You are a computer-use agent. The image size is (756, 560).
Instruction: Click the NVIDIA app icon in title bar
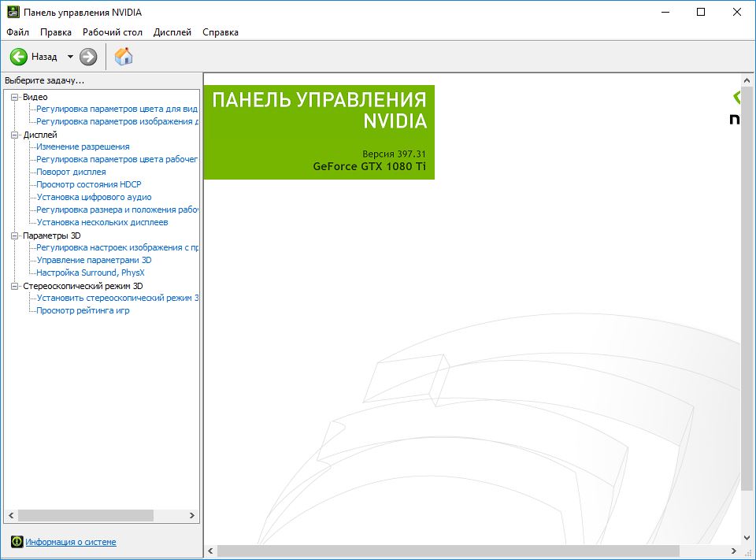[x=13, y=12]
